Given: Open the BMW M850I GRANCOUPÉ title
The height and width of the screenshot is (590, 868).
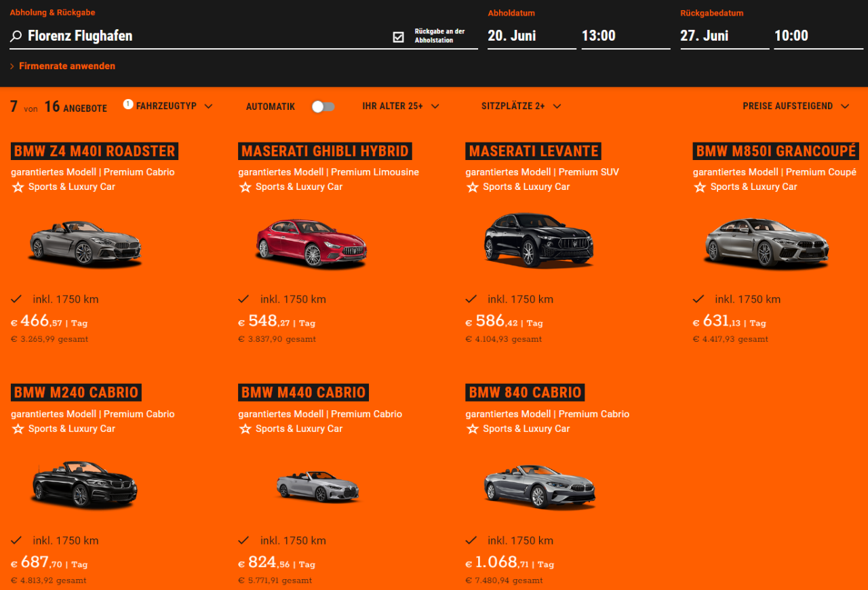Looking at the screenshot, I should (776, 151).
